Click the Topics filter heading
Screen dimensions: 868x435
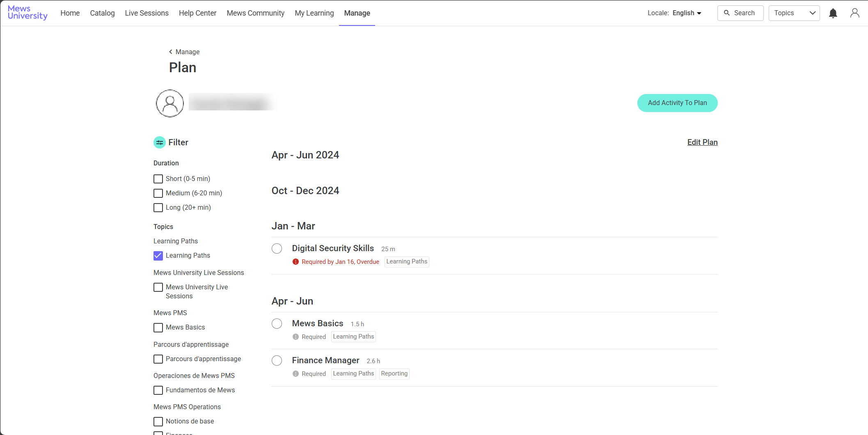pos(163,227)
